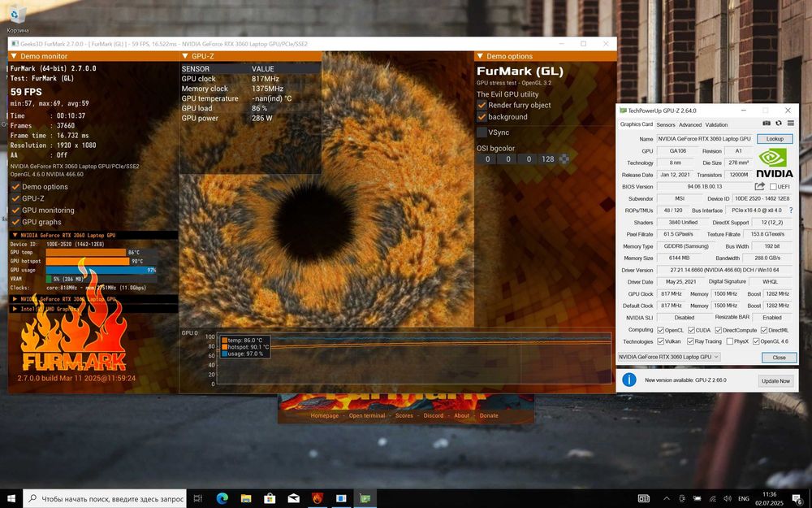Click the first OSI bgcolor red value field
The width and height of the screenshot is (812, 508).
(x=487, y=159)
